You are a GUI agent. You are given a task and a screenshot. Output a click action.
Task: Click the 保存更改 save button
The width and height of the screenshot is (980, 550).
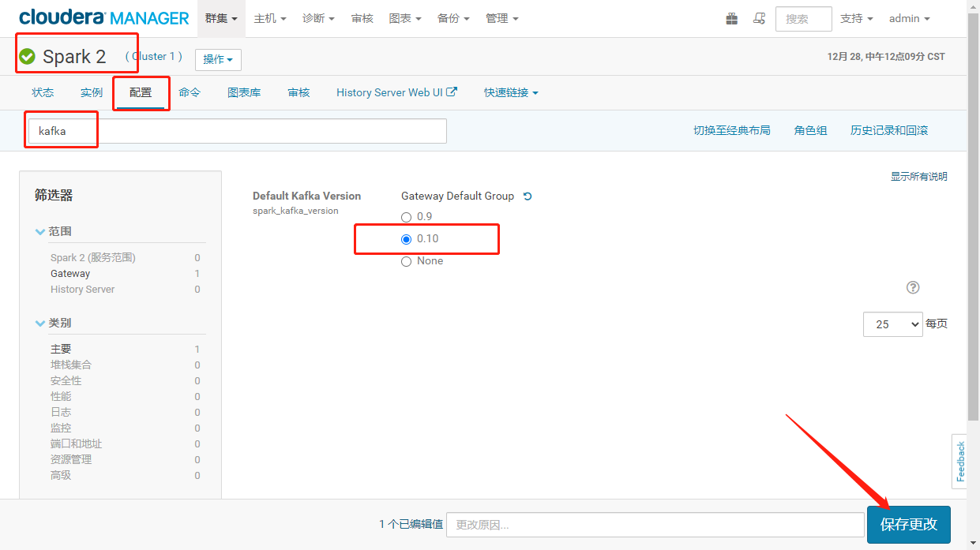(909, 525)
